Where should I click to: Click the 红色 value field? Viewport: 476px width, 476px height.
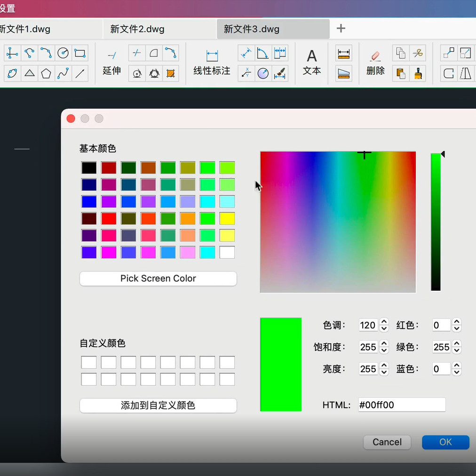(441, 325)
